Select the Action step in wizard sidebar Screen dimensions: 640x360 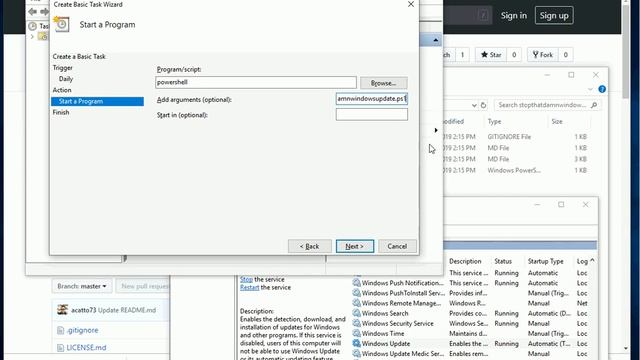click(62, 90)
